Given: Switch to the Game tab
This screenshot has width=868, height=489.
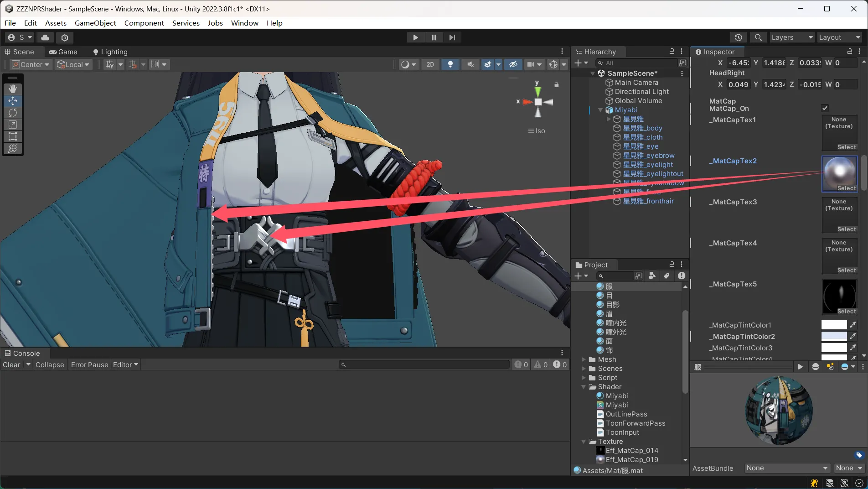Looking at the screenshot, I should 63,52.
